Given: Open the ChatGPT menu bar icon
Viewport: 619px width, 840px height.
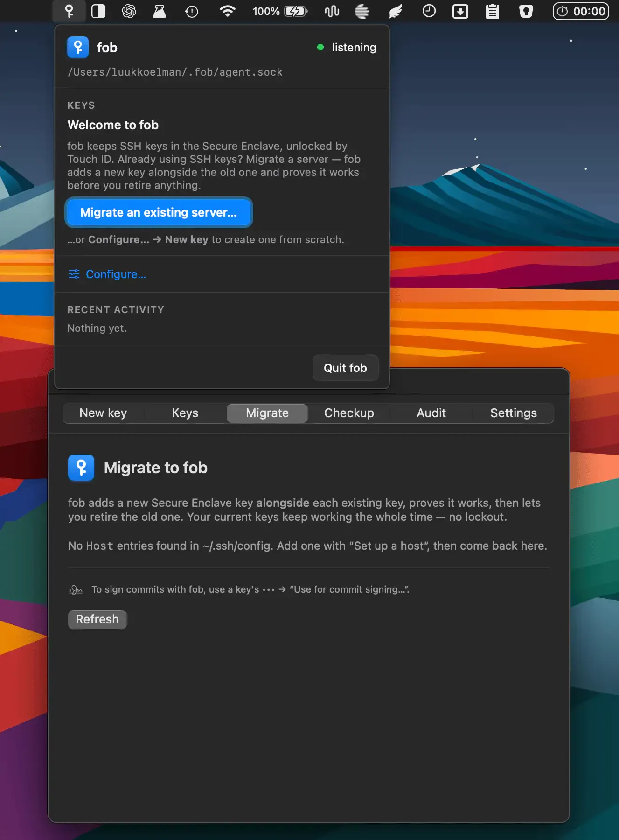Looking at the screenshot, I should tap(129, 11).
